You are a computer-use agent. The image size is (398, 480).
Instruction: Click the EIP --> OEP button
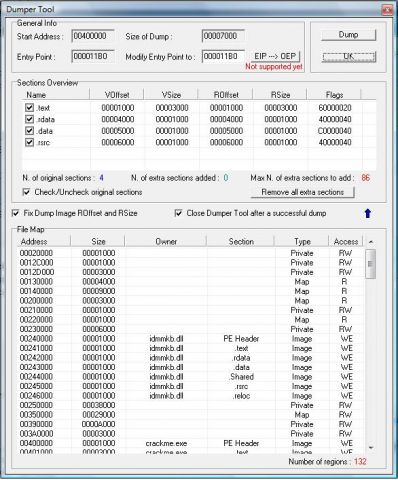point(275,56)
